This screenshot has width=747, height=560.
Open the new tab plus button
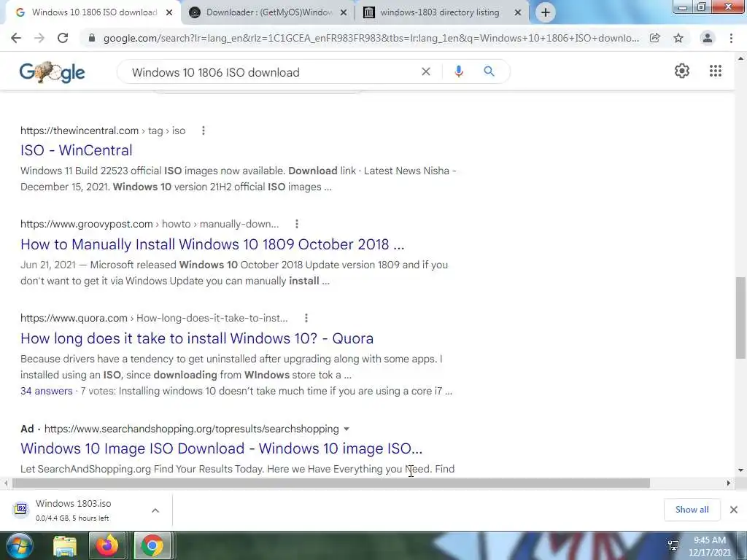coord(546,12)
